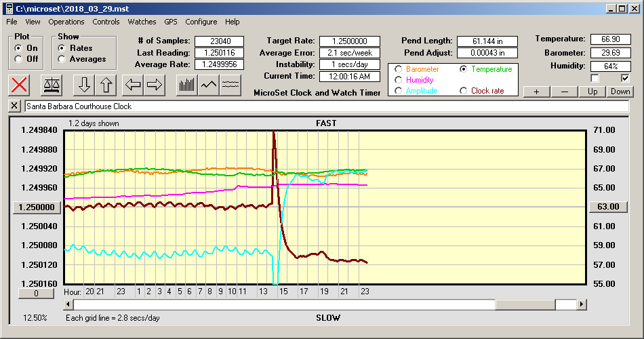Click the up arrow toolbar button
The width and height of the screenshot is (644, 339).
tap(106, 85)
